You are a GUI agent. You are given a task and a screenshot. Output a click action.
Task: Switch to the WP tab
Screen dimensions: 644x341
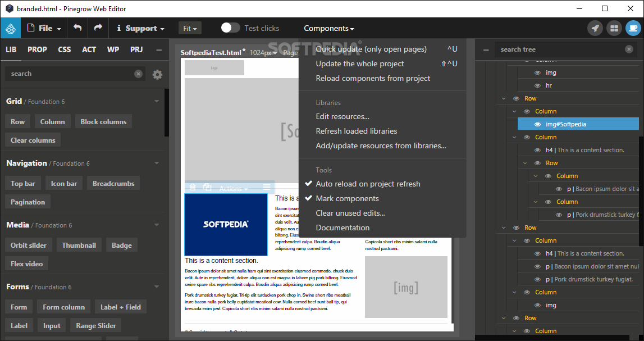coord(113,49)
